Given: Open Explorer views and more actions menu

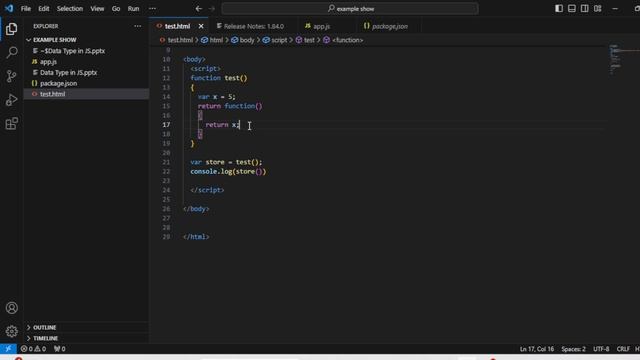Looking at the screenshot, I should [138, 26].
